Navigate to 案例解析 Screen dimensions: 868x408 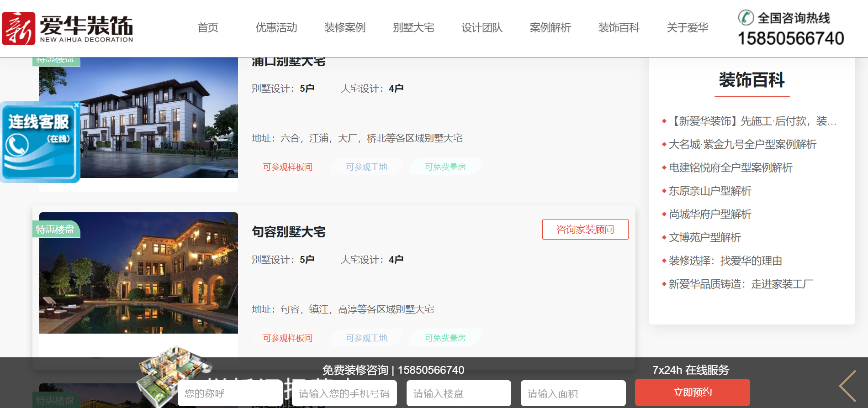pyautogui.click(x=550, y=28)
